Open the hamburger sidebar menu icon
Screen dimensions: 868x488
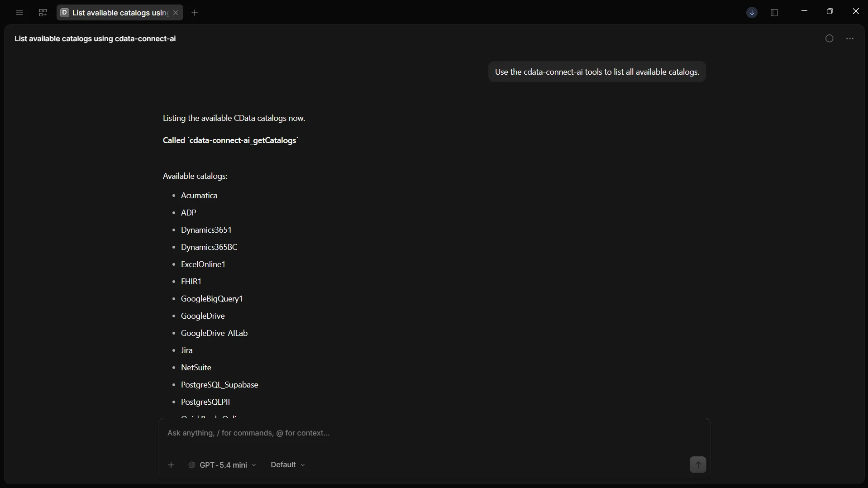pos(19,13)
